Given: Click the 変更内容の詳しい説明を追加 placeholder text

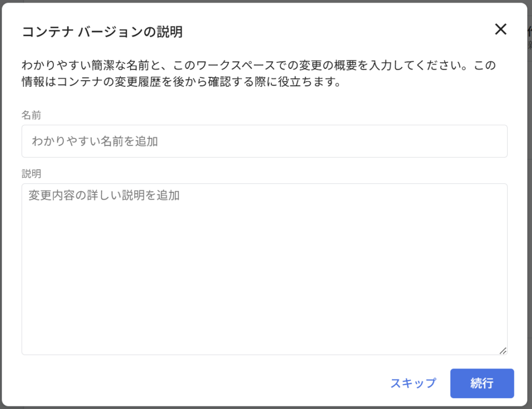Looking at the screenshot, I should coord(104,195).
